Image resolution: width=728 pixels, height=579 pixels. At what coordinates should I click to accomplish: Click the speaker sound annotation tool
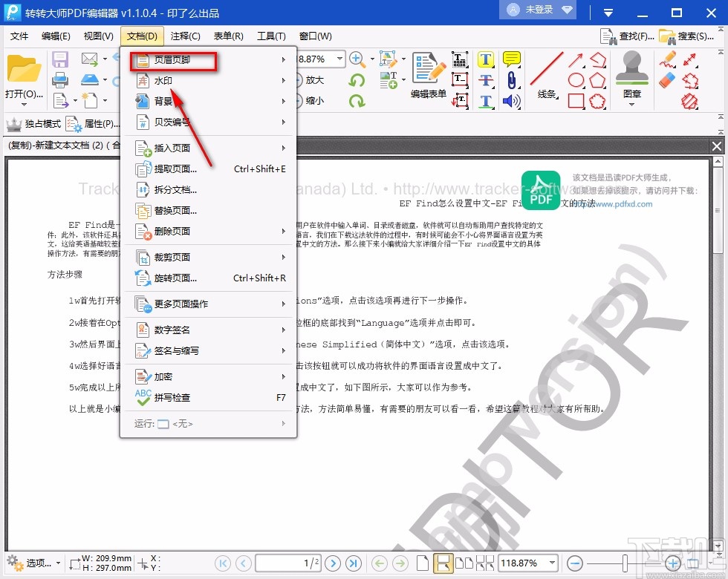511,102
